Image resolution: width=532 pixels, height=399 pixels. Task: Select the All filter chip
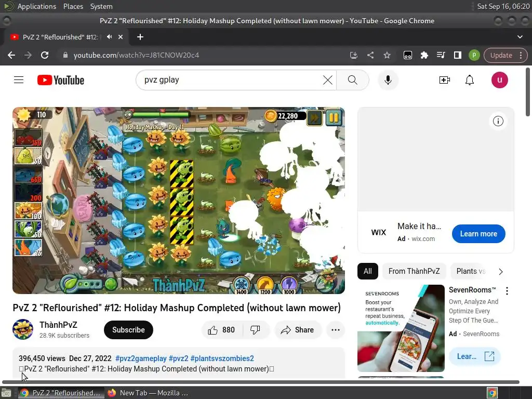click(x=367, y=271)
